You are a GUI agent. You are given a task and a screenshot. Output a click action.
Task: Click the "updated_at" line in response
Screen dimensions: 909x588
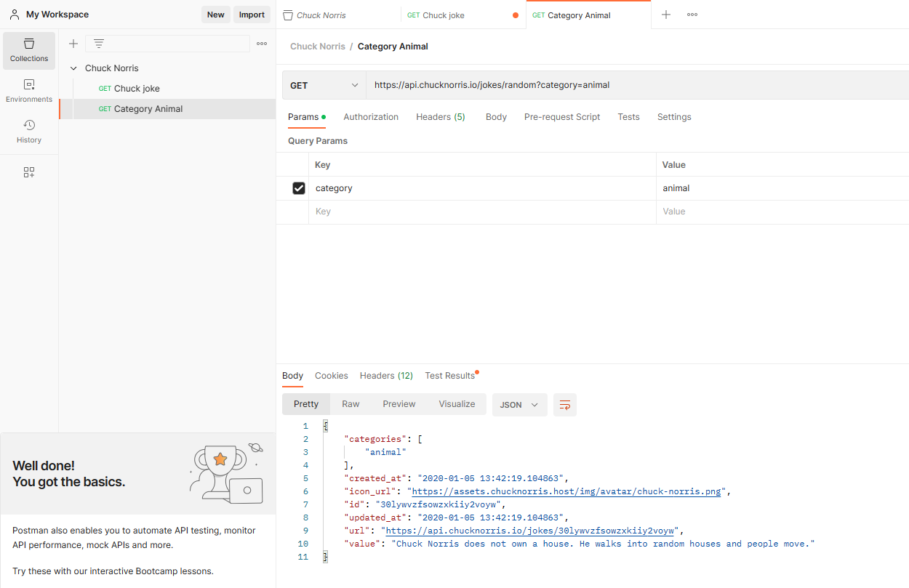[456, 517]
